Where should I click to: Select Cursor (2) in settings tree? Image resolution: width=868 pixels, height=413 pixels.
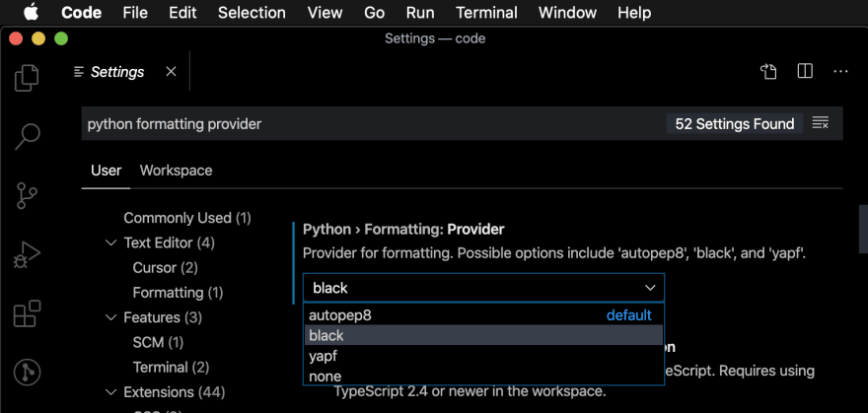pos(165,267)
